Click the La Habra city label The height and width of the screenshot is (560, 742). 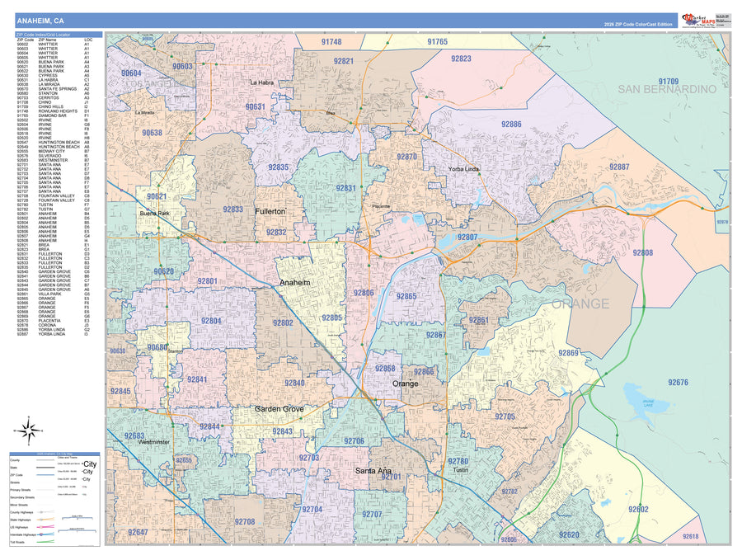(261, 82)
